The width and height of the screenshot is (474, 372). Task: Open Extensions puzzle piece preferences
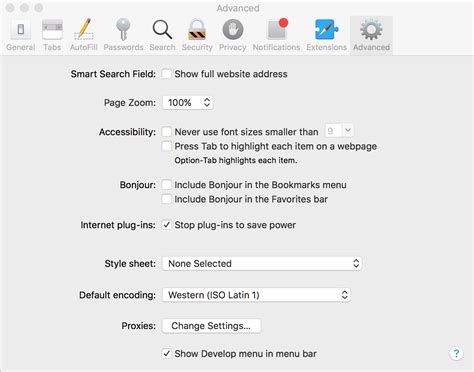(327, 35)
